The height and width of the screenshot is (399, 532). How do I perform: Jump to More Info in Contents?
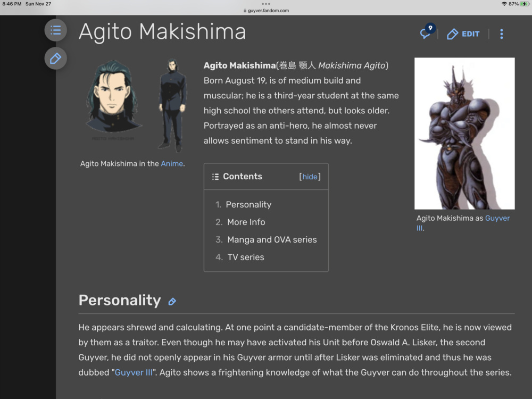[x=246, y=222]
